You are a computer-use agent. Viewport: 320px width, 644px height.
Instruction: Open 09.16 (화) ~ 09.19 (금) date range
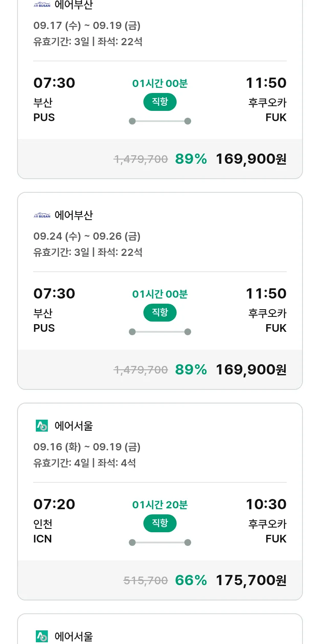click(87, 447)
